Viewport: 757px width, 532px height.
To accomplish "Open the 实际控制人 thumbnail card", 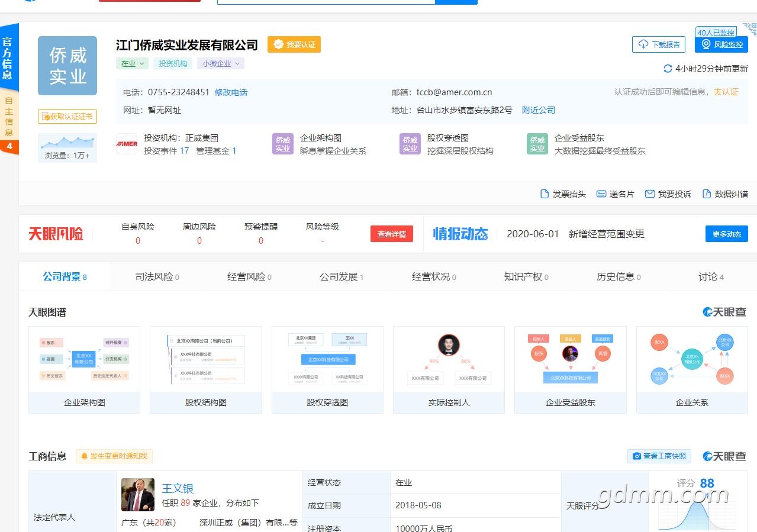I will click(449, 370).
